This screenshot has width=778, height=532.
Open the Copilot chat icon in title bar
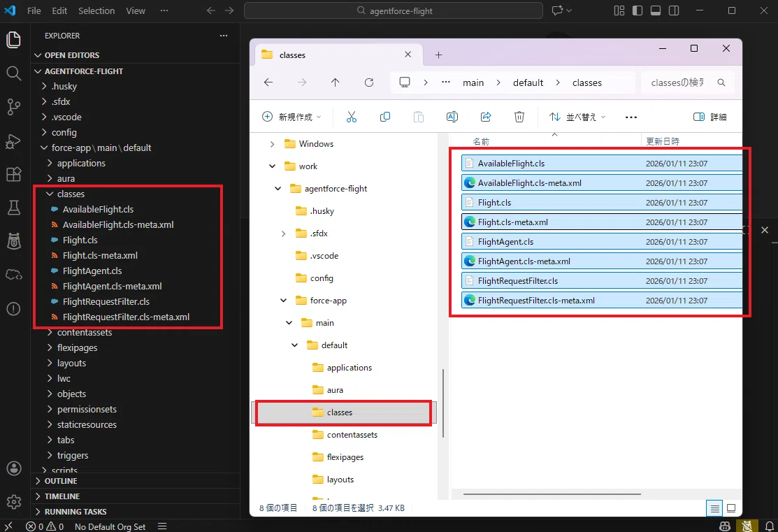pyautogui.click(x=558, y=10)
